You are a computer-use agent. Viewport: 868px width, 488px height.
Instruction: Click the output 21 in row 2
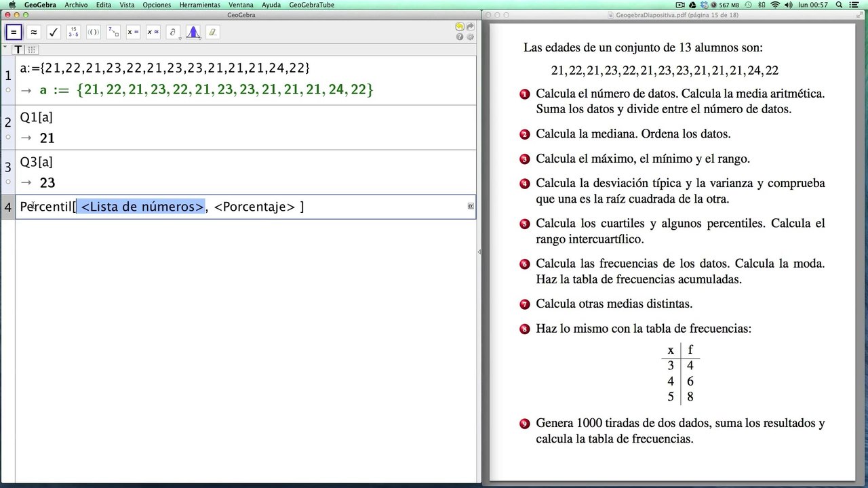coord(47,138)
